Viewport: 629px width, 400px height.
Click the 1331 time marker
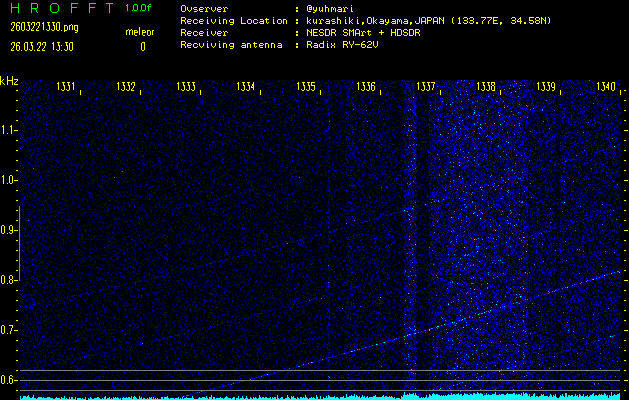click(66, 88)
